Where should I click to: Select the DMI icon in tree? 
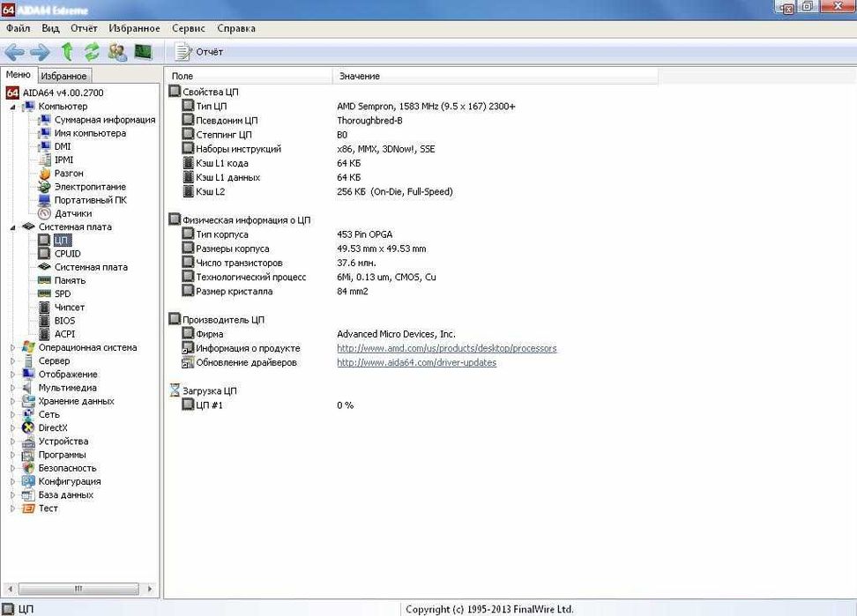pyautogui.click(x=44, y=146)
